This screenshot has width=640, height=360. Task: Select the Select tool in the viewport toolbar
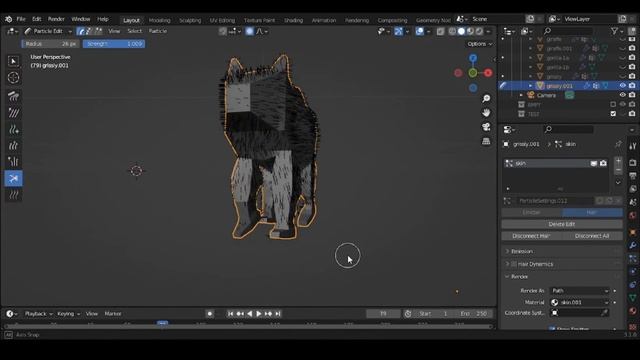click(13, 61)
